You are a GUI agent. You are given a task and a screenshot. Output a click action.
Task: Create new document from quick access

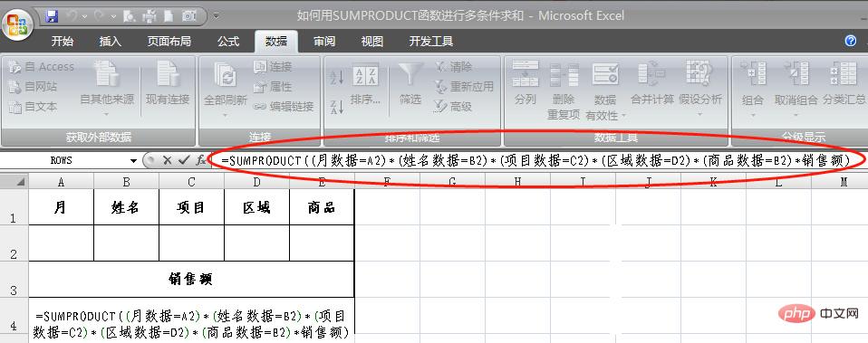(169, 16)
